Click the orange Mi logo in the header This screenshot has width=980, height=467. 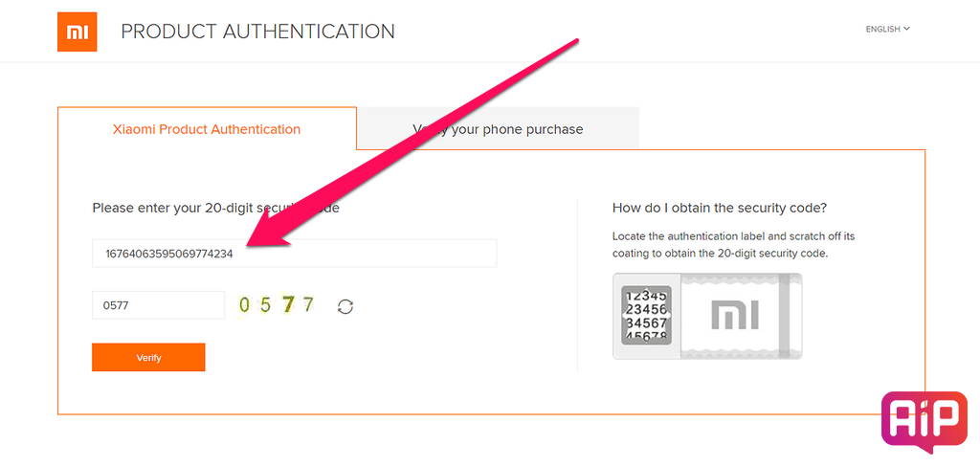point(77,33)
